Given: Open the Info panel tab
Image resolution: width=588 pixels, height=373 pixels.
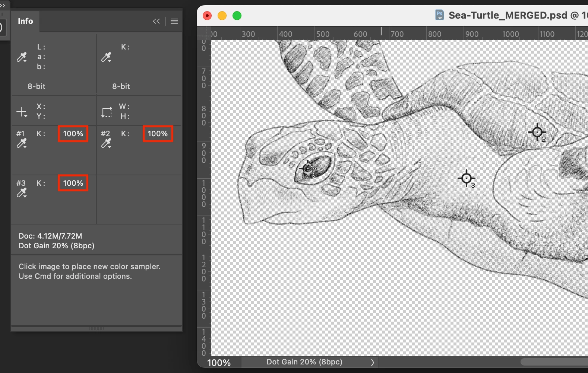Looking at the screenshot, I should tap(25, 21).
